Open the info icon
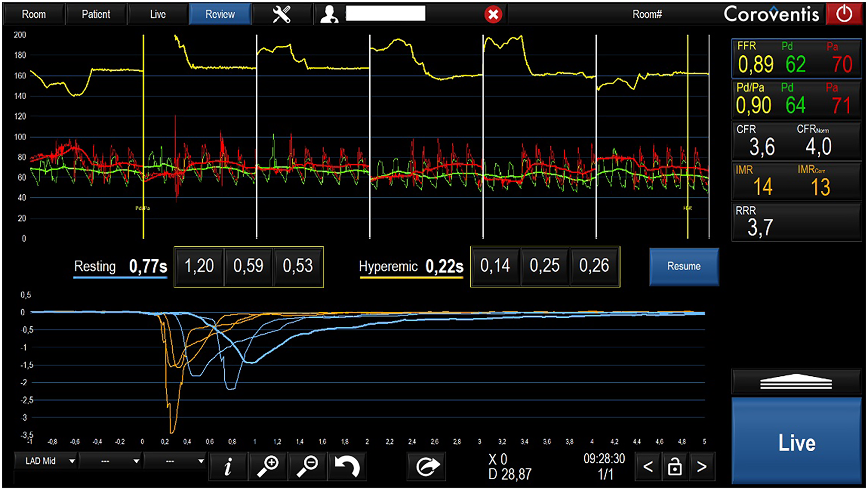This screenshot has height=491, width=868. coord(228,466)
